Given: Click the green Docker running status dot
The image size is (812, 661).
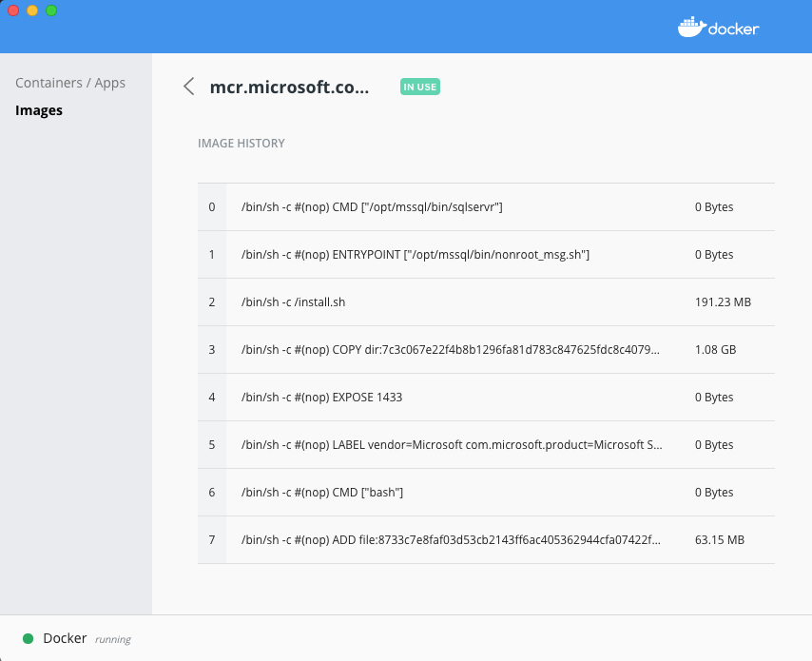Looking at the screenshot, I should click(28, 639).
